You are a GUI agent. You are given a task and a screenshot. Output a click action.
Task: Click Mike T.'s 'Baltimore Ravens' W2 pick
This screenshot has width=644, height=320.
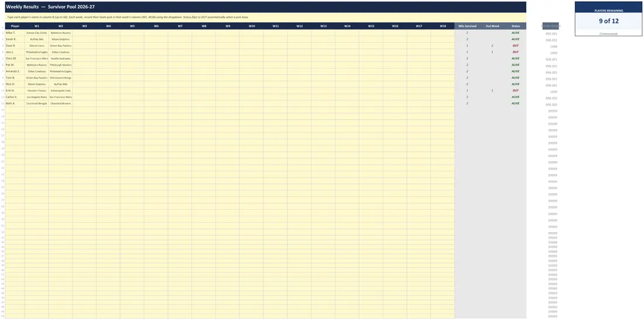(x=60, y=32)
